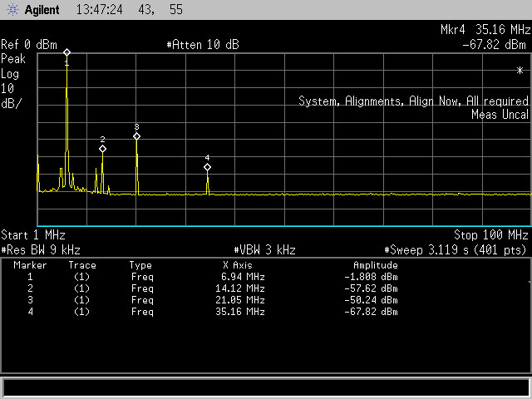Screen dimensions: 532x399
Task: Click the Log scale label
Action: [10, 74]
